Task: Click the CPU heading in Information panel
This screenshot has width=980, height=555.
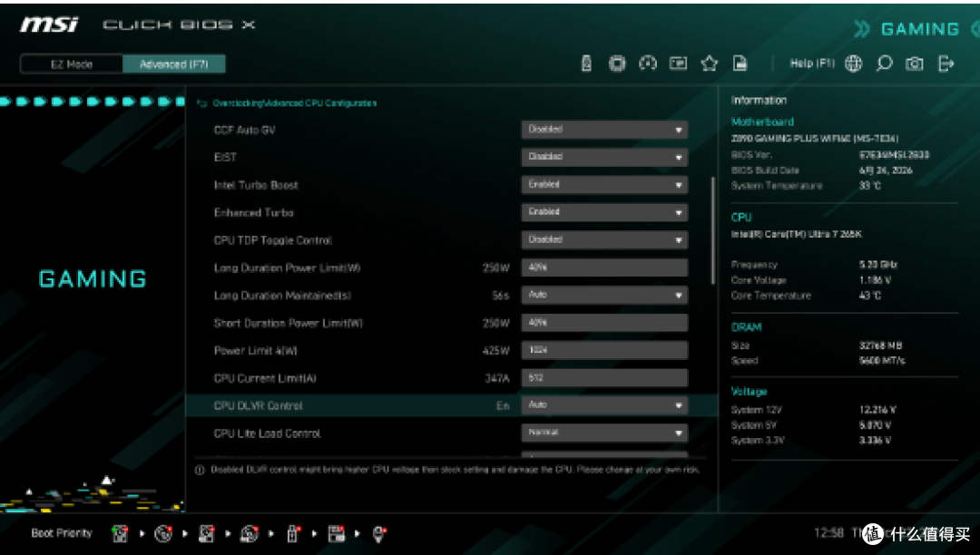Action: coord(741,218)
